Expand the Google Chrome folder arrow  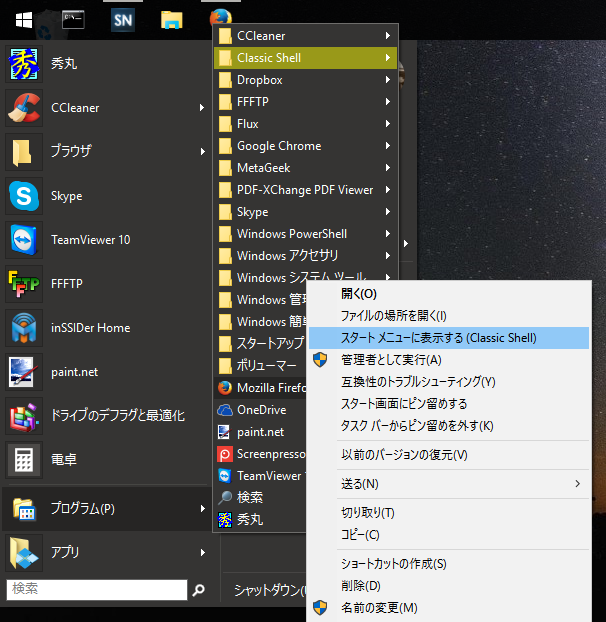[x=387, y=146]
